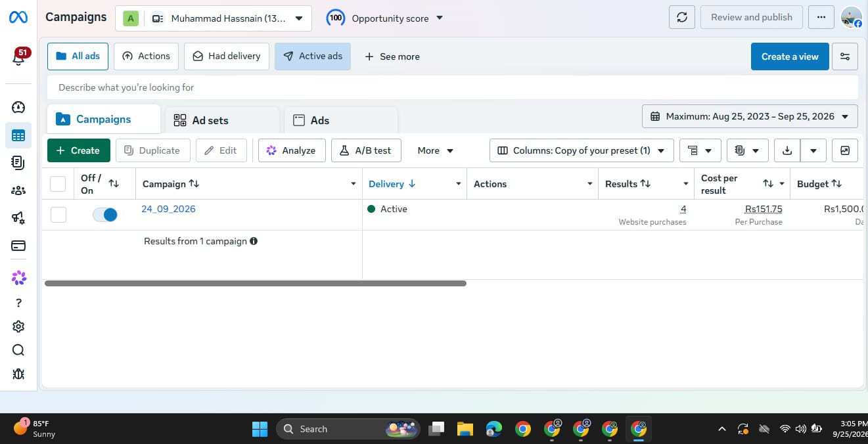Click the Review and publish button
The width and height of the screenshot is (868, 444).
tap(752, 18)
